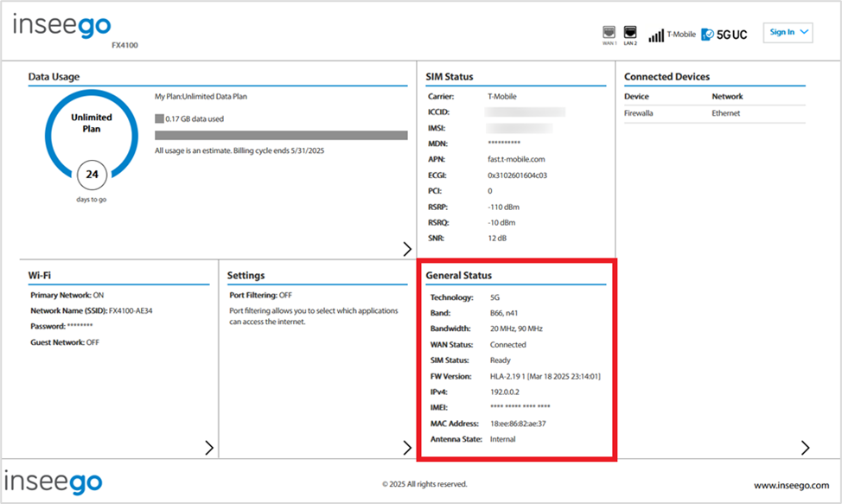Click the T-Mobile carrier value in SIM Status
Image resolution: width=842 pixels, height=504 pixels.
pyautogui.click(x=502, y=97)
